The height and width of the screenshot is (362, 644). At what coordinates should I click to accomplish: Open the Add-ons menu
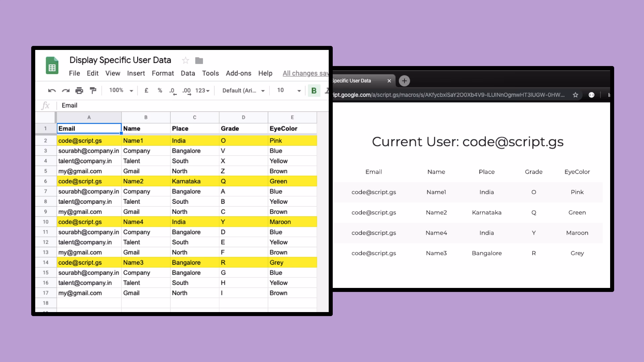coord(238,73)
